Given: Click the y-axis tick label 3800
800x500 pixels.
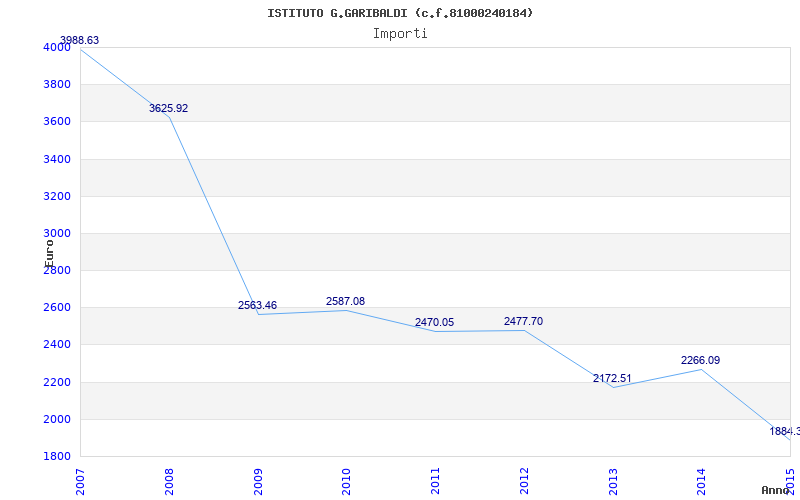Looking at the screenshot, I should 57,84.
